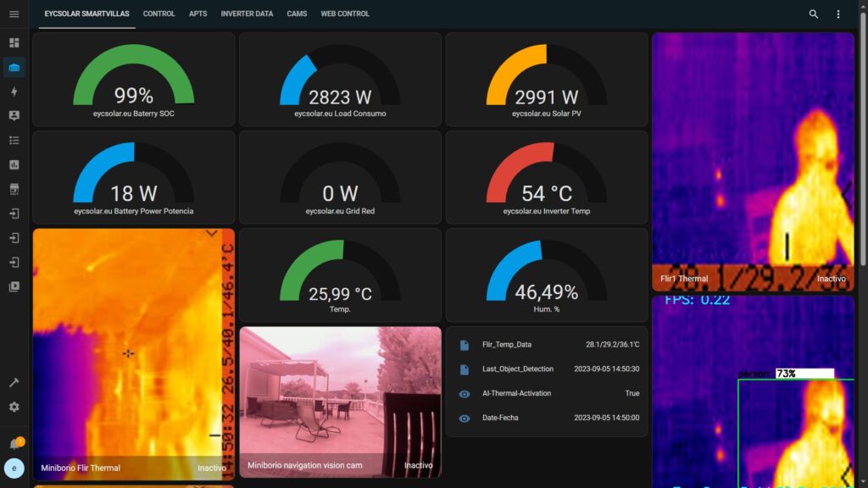Open Developer Tools hammer icon

(x=14, y=383)
